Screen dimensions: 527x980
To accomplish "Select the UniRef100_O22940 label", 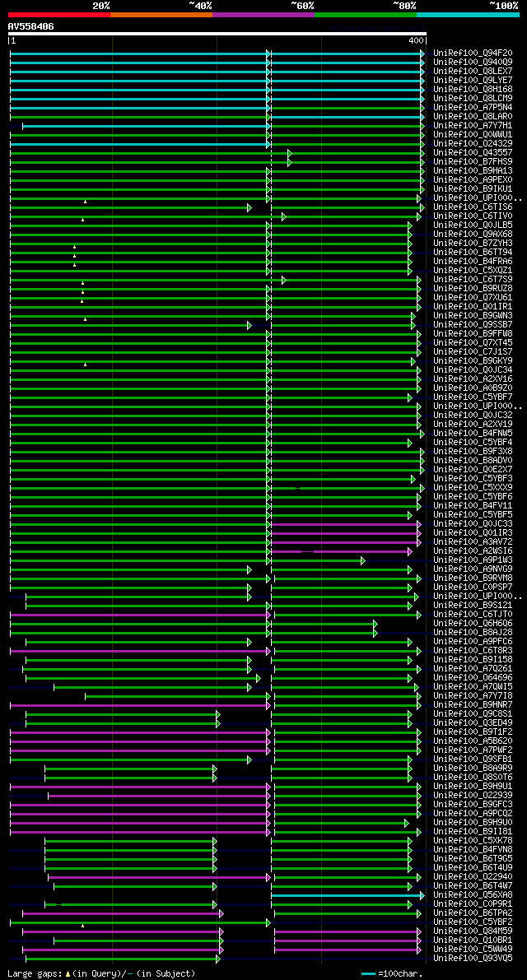I will coord(473,878).
